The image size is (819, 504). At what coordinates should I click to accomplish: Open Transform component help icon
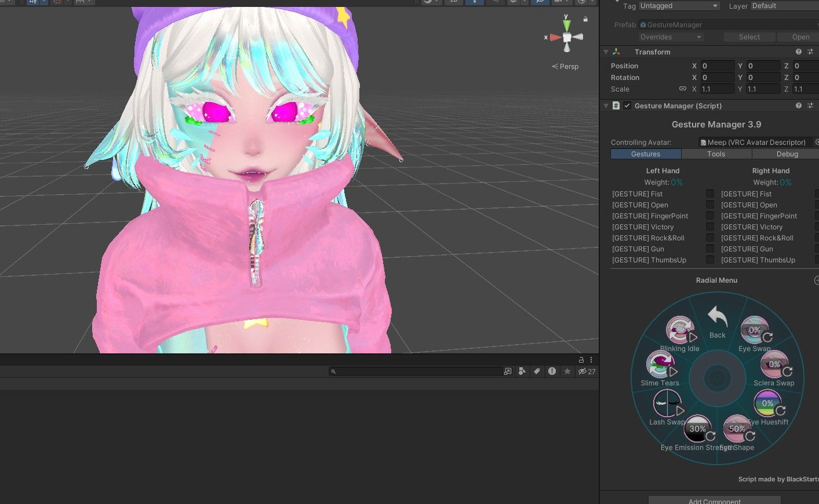[799, 52]
